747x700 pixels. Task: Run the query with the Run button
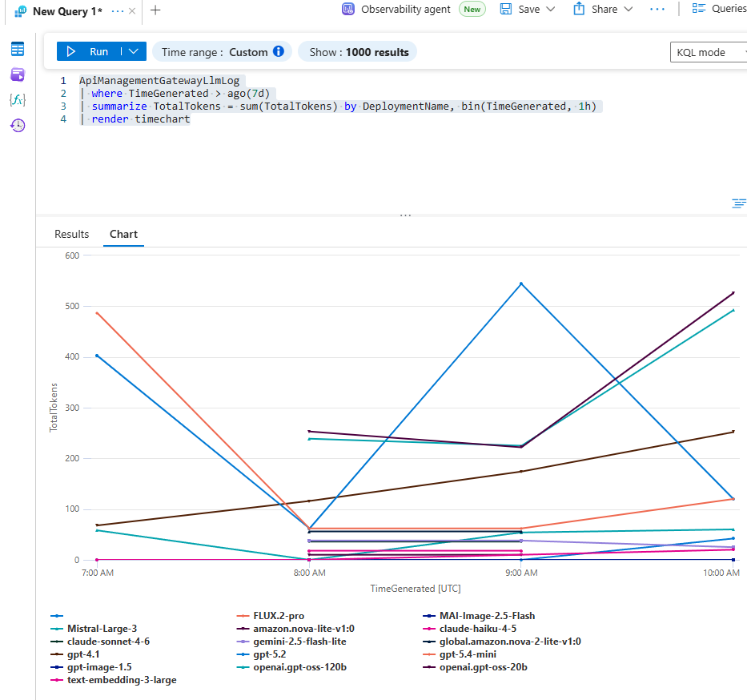click(x=87, y=51)
